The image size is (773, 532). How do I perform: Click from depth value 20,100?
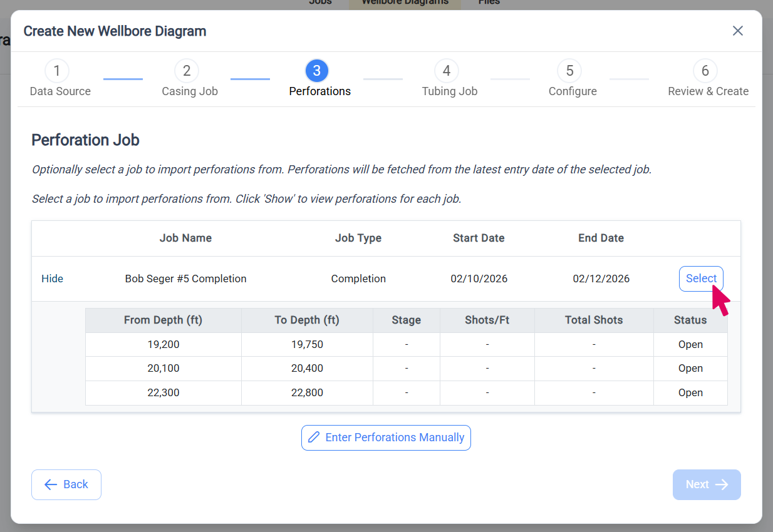pos(163,368)
